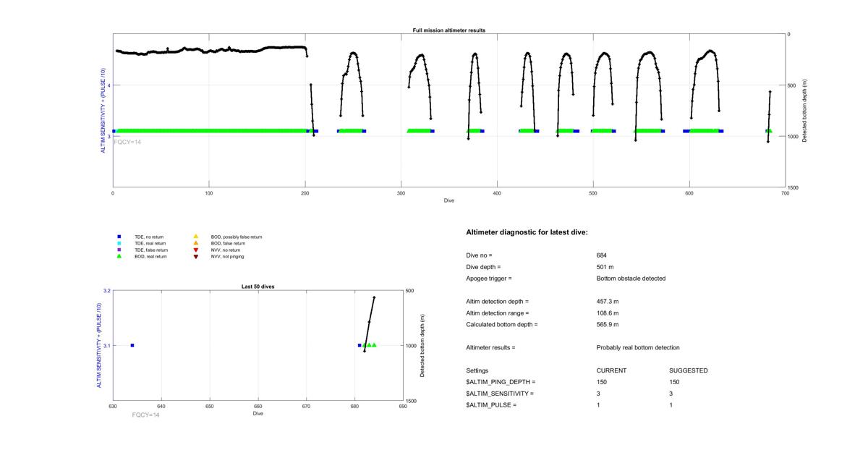
Task: Select the blue square point near dive 634
Action: [132, 346]
